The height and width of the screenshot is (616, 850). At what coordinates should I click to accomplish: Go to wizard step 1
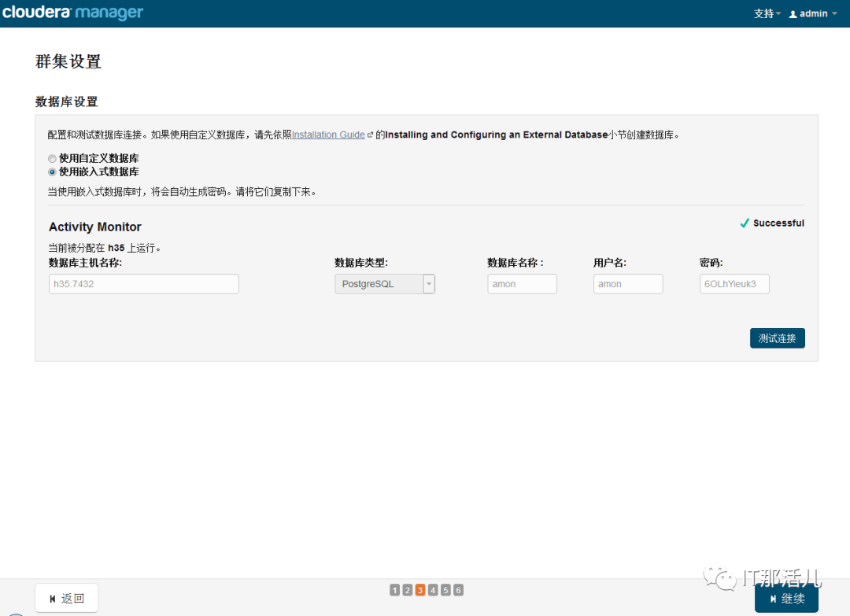click(394, 590)
